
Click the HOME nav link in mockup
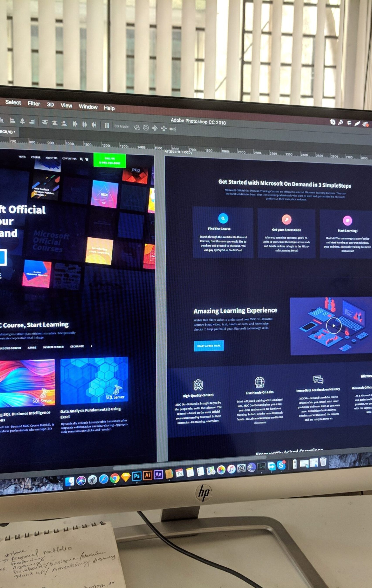pyautogui.click(x=22, y=157)
